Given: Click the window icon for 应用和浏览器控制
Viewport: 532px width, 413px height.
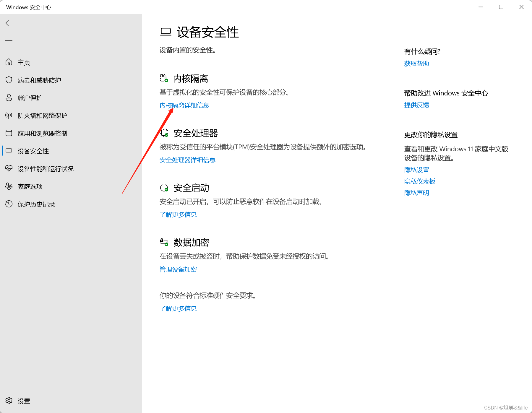Looking at the screenshot, I should tap(9, 133).
